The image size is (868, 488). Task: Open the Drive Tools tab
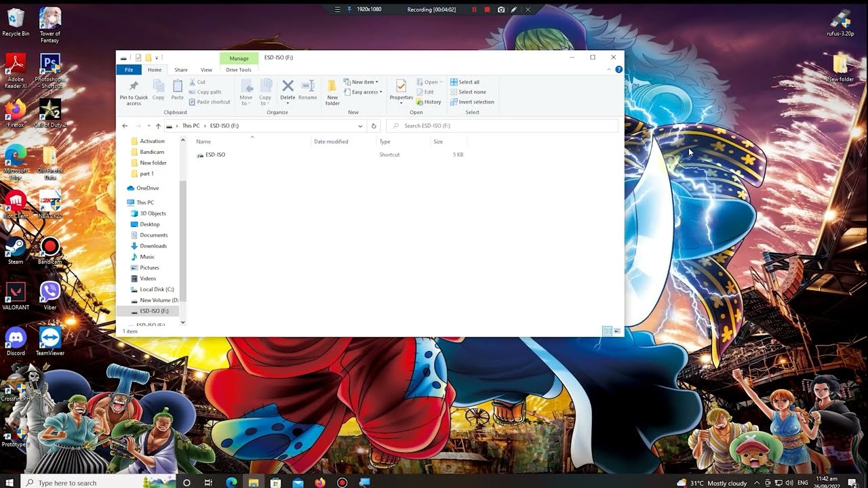pos(239,70)
